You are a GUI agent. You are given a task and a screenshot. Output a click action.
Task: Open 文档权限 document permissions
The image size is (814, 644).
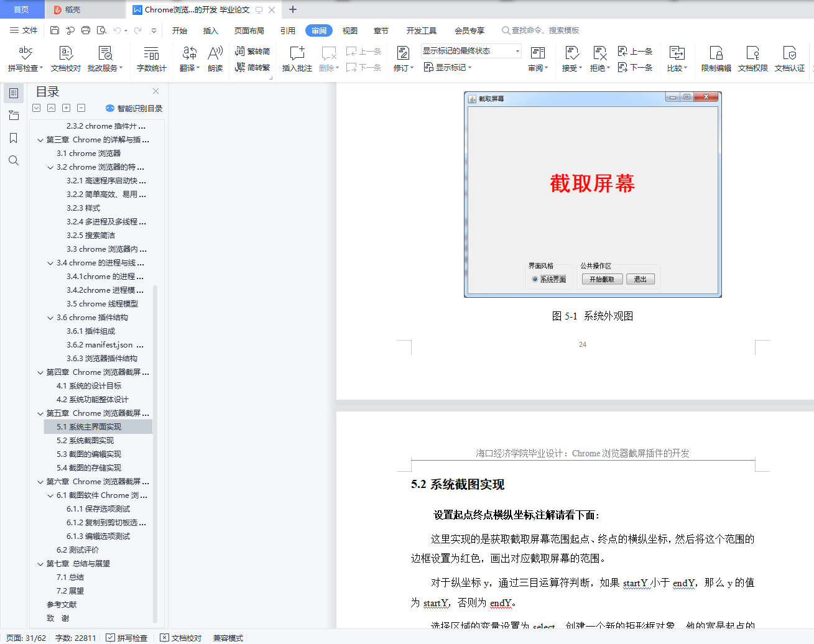pos(753,58)
